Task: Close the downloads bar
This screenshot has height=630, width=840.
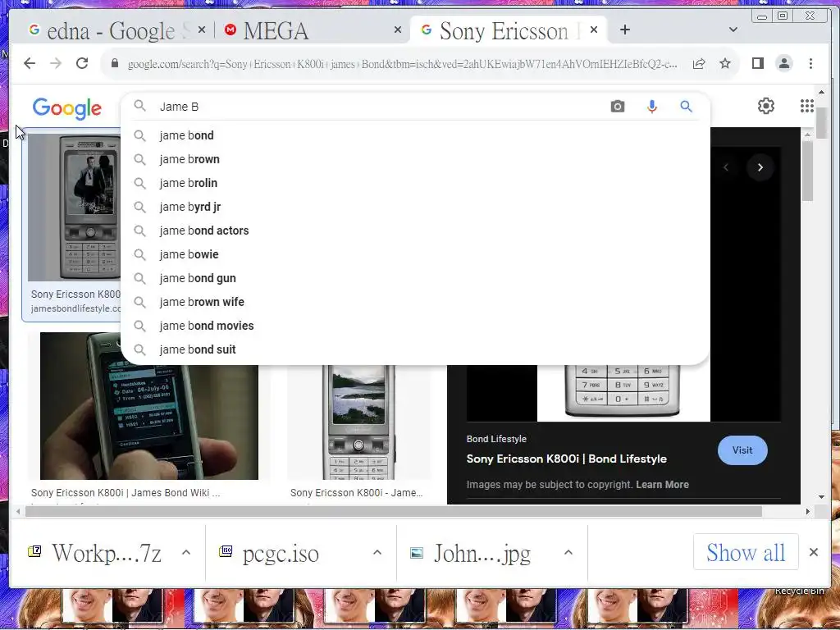Action: click(x=813, y=552)
